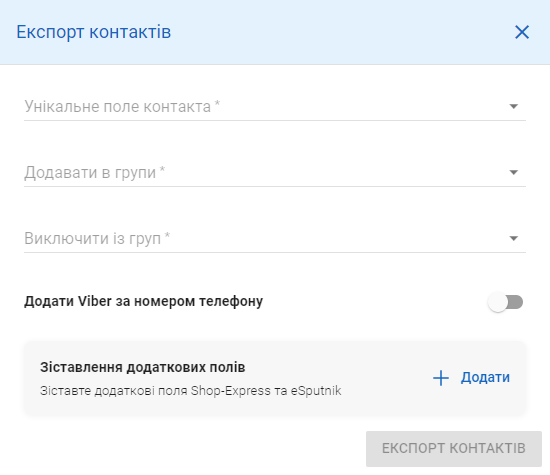Expand arrow of Унікальне поле контакта
Screen dimensions: 550x475
(514, 106)
